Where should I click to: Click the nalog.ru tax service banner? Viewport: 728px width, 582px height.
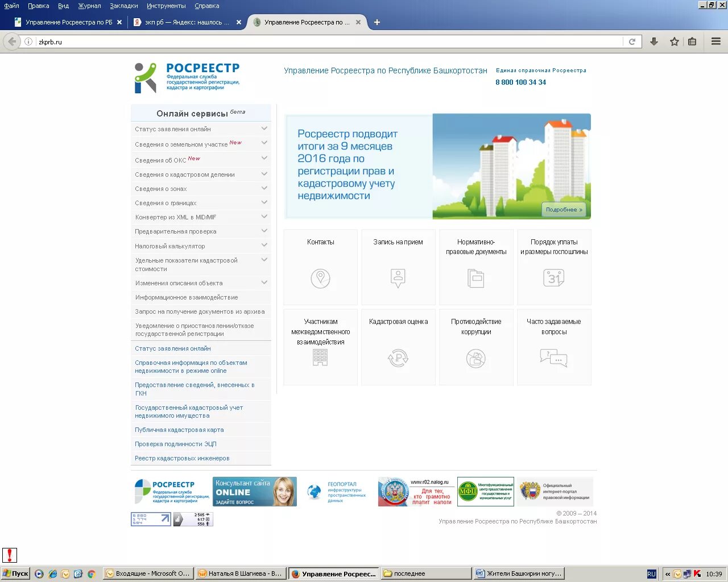point(416,492)
